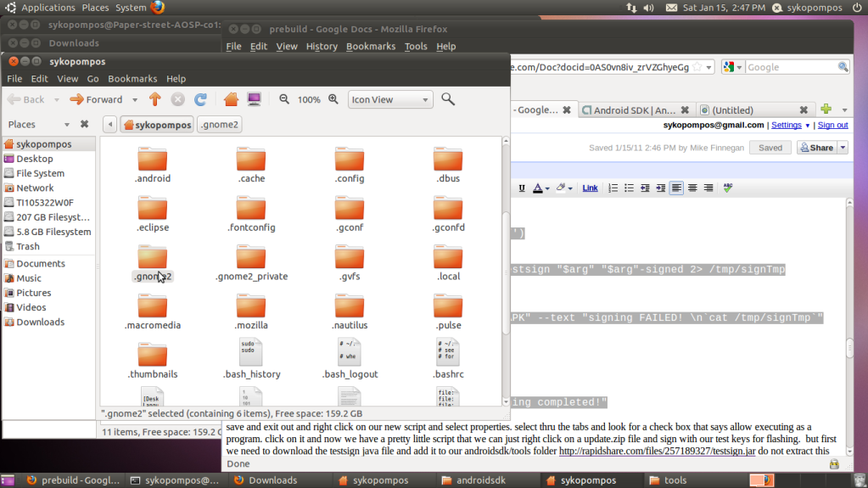868x488 pixels.
Task: Run spell check in Docs toolbar
Action: pyautogui.click(x=727, y=188)
